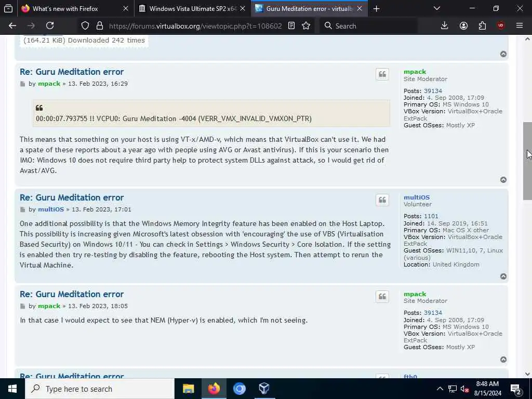Click the scrollbar down arrow

[x=527, y=374]
